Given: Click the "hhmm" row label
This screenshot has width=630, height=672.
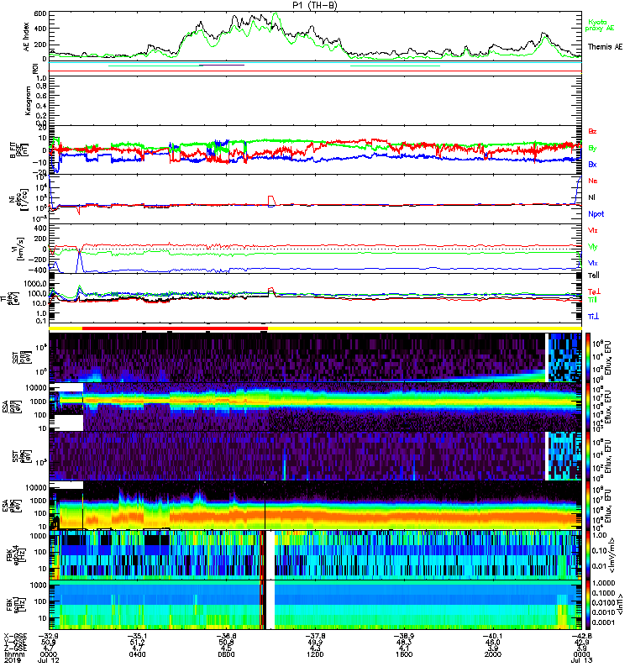Looking at the screenshot, I should pos(14,654).
